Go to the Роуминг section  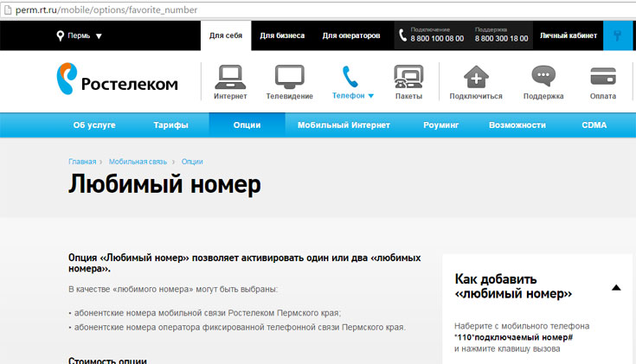pos(440,125)
